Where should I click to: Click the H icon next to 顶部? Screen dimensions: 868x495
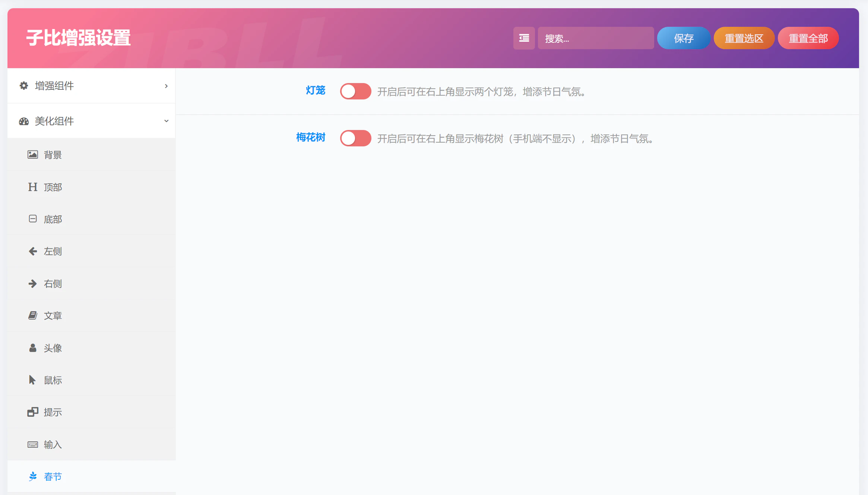point(33,187)
